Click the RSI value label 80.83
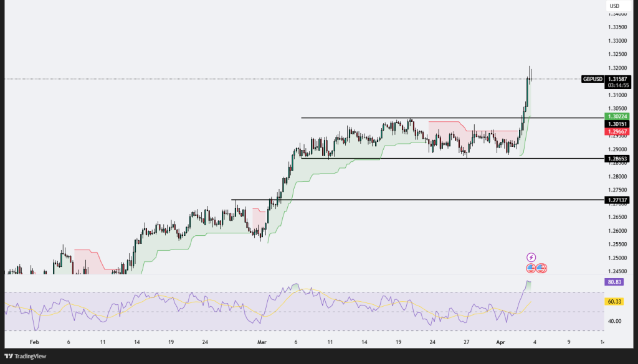This screenshot has width=638, height=364. click(x=614, y=282)
